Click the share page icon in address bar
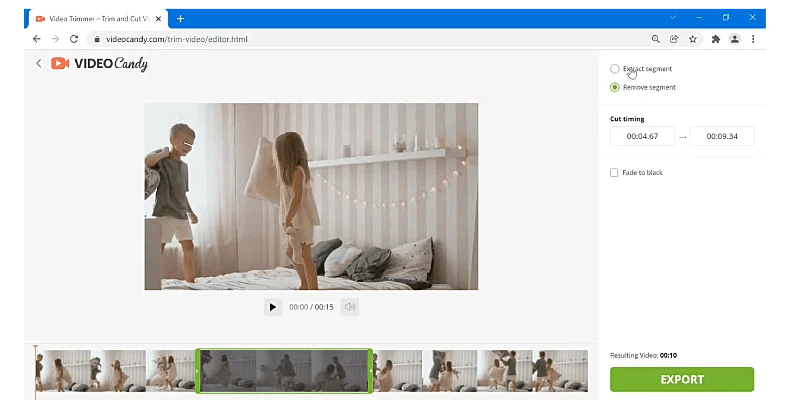 click(674, 39)
